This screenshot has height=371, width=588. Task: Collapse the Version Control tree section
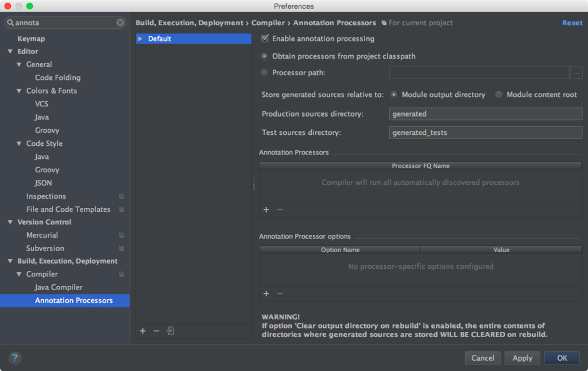point(10,222)
